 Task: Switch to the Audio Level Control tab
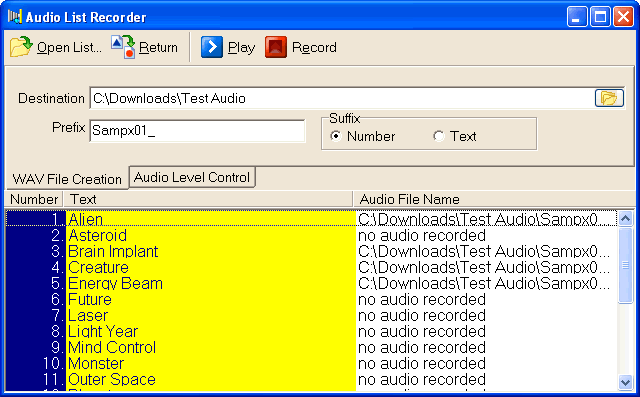[192, 177]
